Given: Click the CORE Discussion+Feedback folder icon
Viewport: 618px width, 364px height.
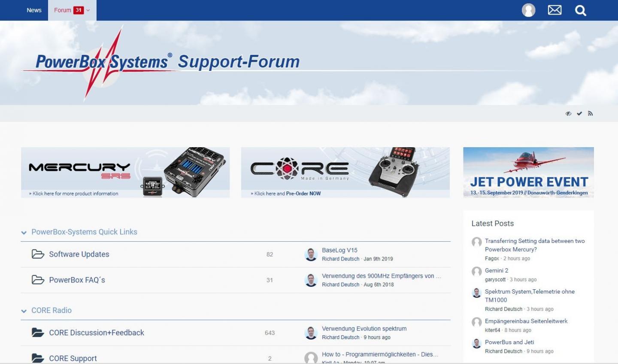Looking at the screenshot, I should coord(38,333).
